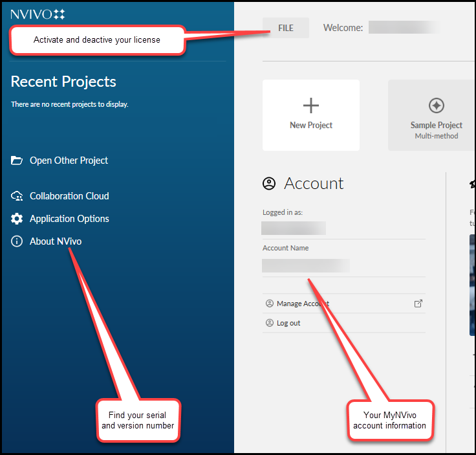The width and height of the screenshot is (476, 455).
Task: Click the NVivo logo
Action: 38,14
